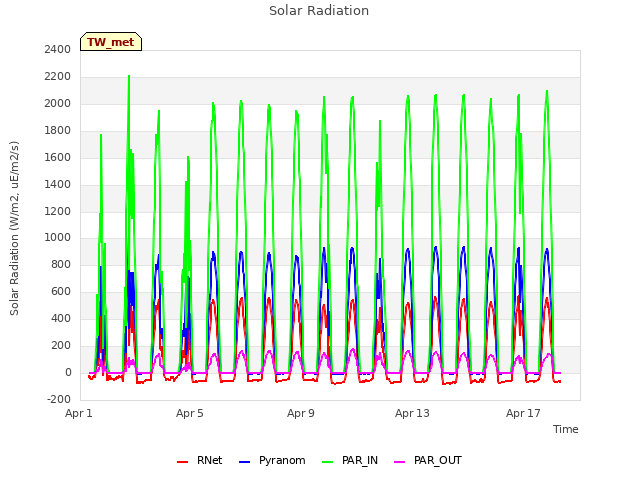Click the Solar Radiation chart title
640x480 pixels.
[x=319, y=11]
